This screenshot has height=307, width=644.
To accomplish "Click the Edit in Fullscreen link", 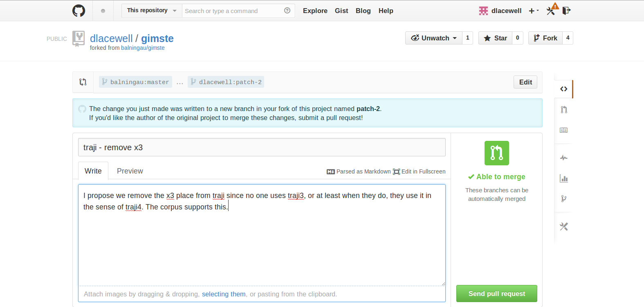I will pos(424,171).
